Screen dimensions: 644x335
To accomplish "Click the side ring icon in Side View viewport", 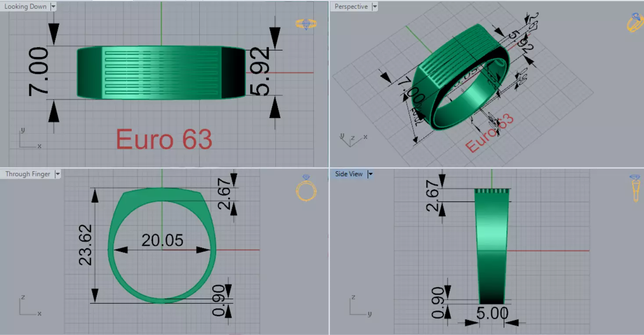I will (635, 188).
